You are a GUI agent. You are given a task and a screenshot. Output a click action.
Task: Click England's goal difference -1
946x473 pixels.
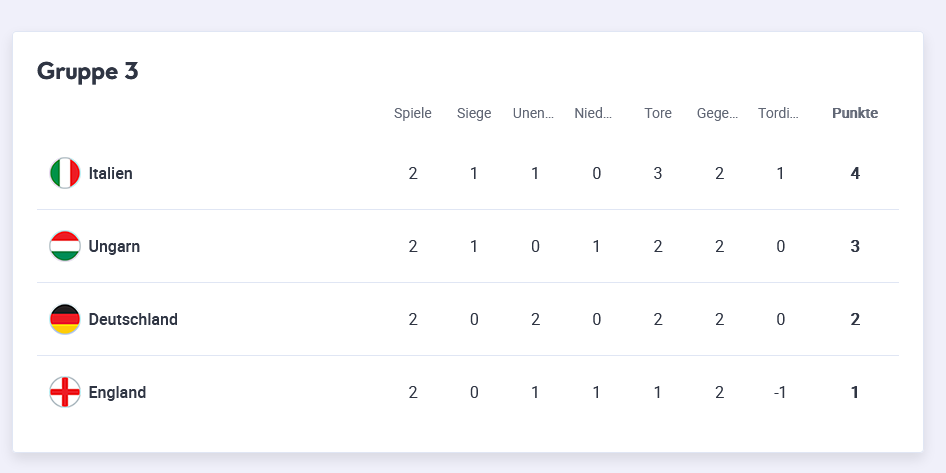[x=780, y=392]
